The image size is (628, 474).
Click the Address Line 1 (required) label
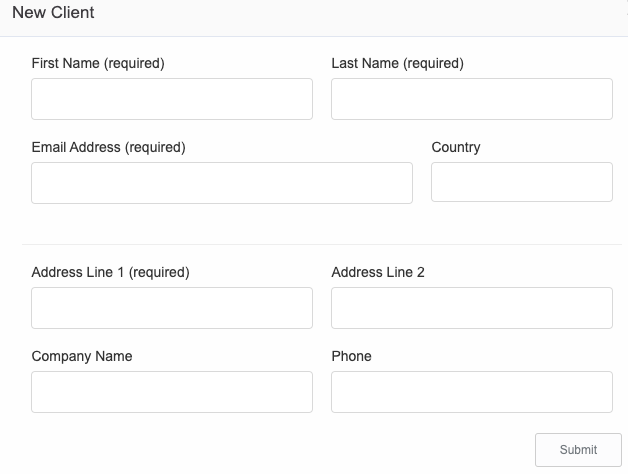(x=111, y=272)
